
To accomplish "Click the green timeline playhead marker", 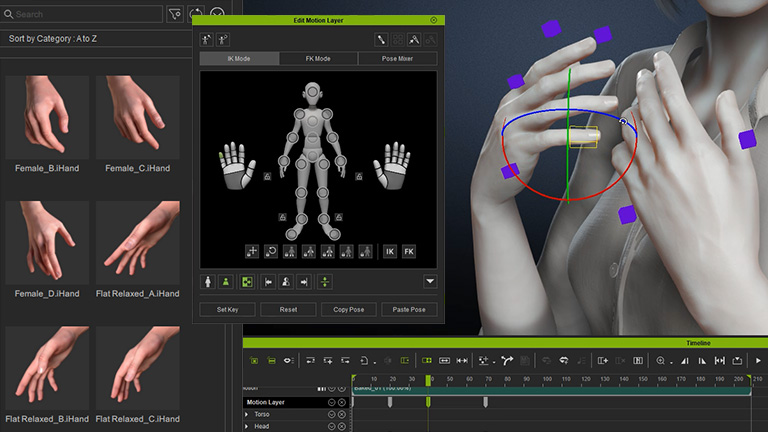I will click(428, 379).
